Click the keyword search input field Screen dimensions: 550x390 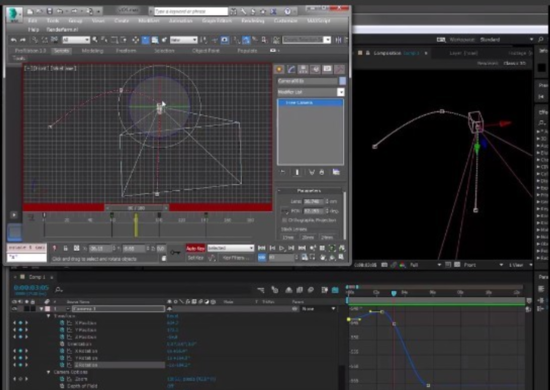tap(192, 12)
